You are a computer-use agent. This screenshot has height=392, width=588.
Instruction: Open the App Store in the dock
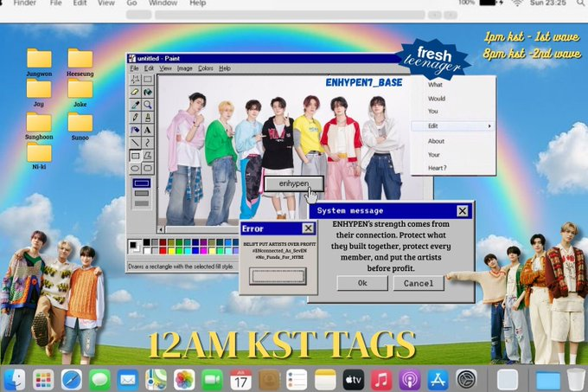coord(438,380)
